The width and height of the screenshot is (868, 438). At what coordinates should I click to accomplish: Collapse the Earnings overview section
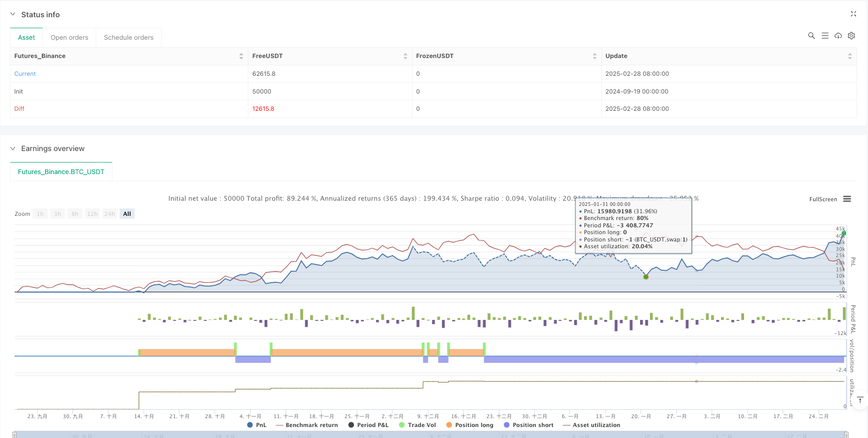13,148
